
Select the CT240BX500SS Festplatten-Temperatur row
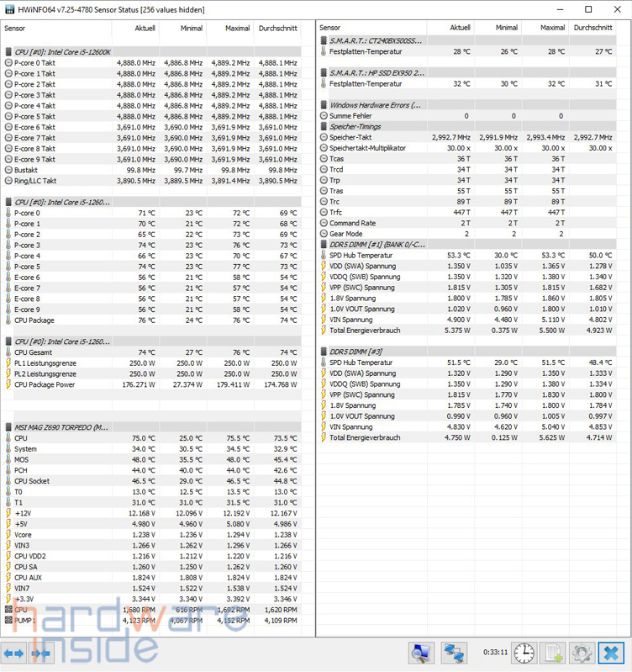click(x=466, y=51)
